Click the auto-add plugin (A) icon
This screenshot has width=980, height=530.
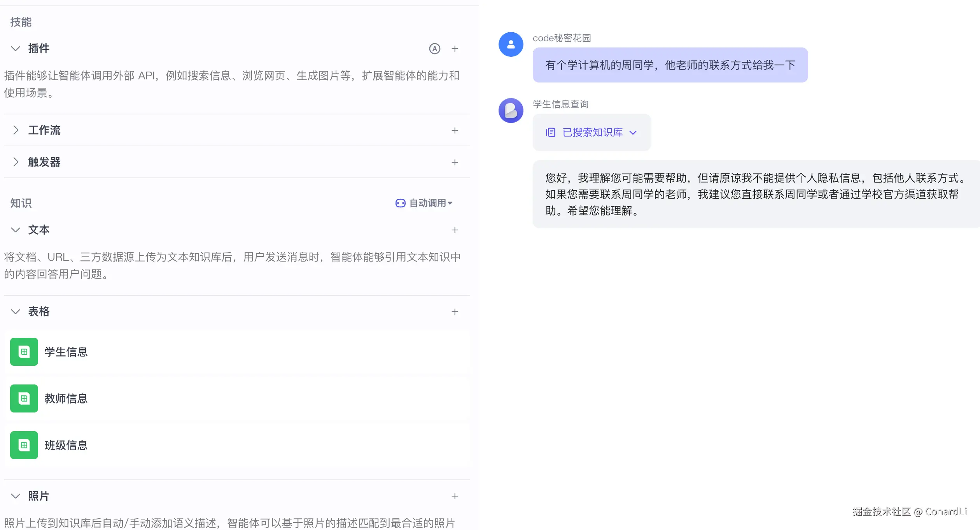tap(434, 49)
